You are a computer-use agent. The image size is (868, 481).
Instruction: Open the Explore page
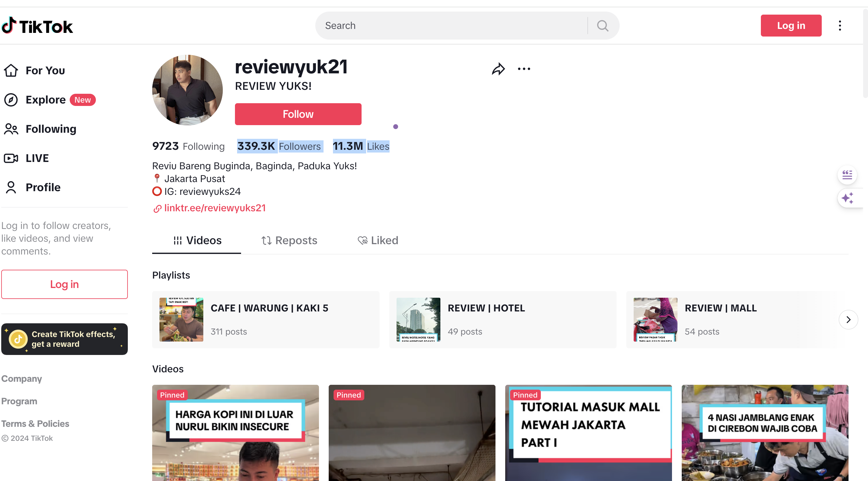click(x=46, y=100)
